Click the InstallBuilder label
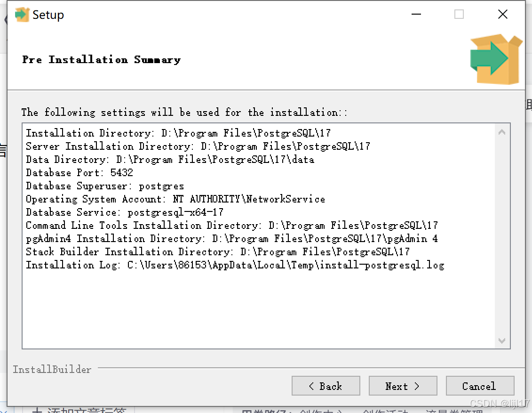Viewport: 532px width, 413px height. (52, 369)
